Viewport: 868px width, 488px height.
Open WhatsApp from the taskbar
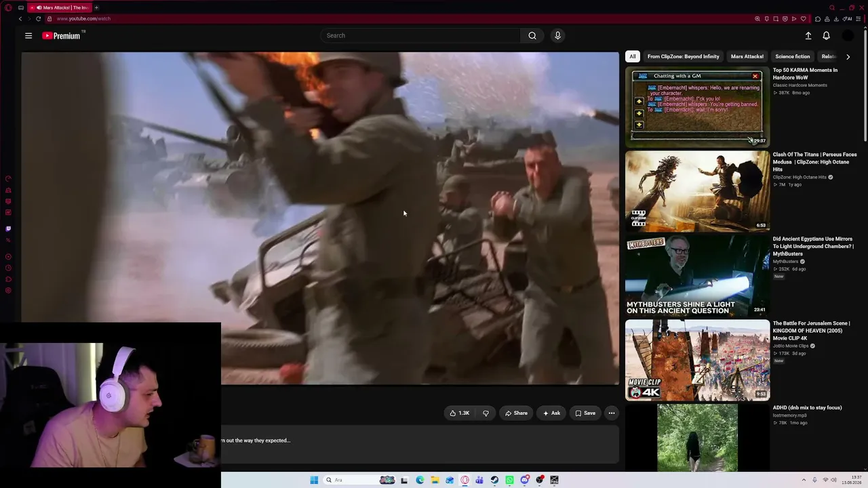509,480
